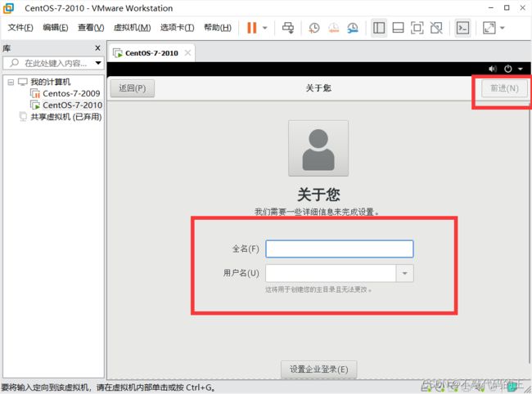Open the 选项卡(T) menu
The width and height of the screenshot is (532, 394).
(x=177, y=28)
